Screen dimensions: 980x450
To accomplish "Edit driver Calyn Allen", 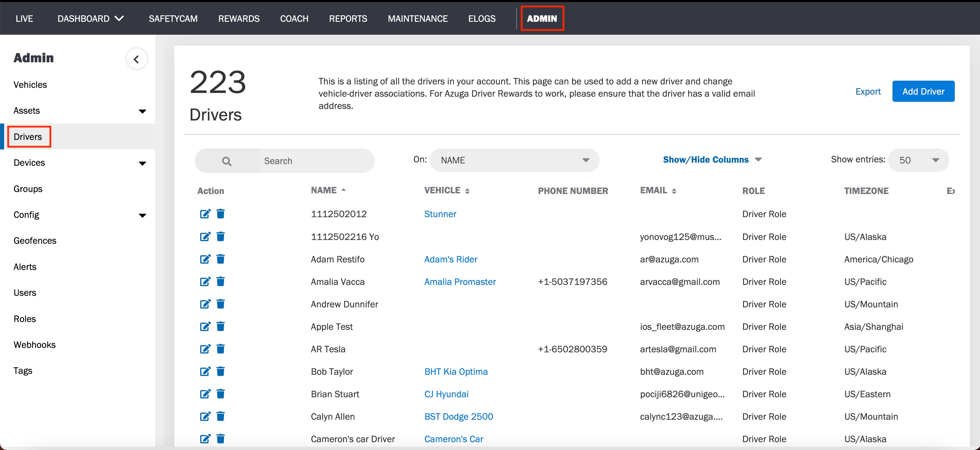I will (205, 416).
